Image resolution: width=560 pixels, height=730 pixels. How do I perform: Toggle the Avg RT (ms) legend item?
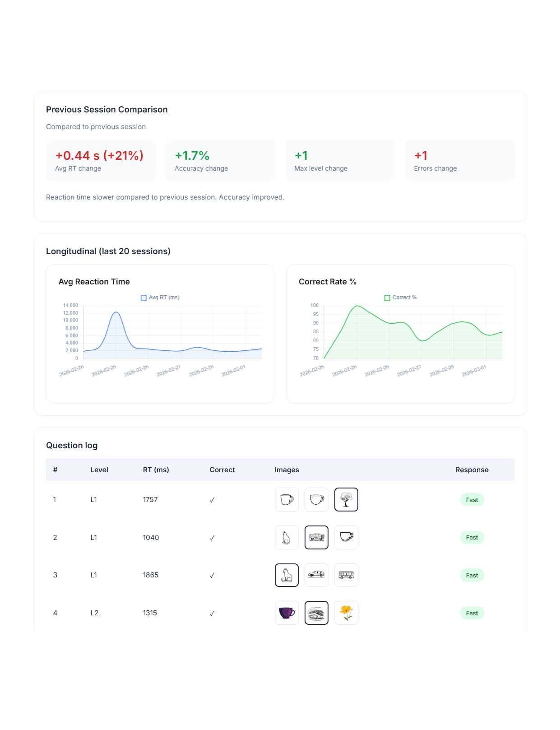pos(160,298)
